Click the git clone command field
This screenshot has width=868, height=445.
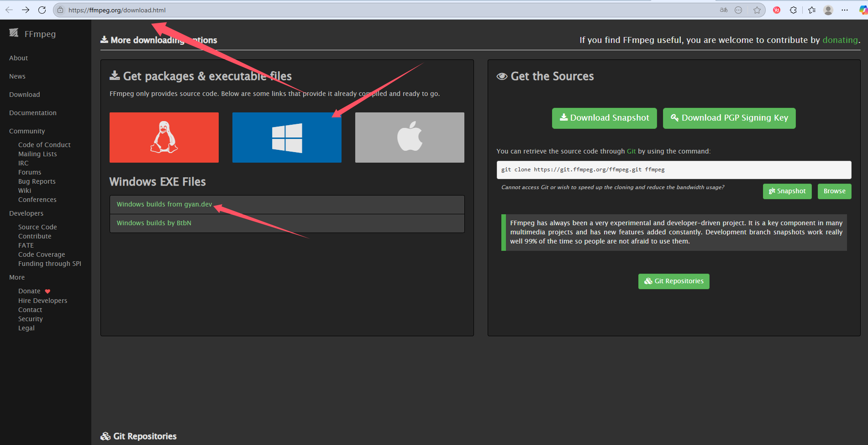click(674, 170)
